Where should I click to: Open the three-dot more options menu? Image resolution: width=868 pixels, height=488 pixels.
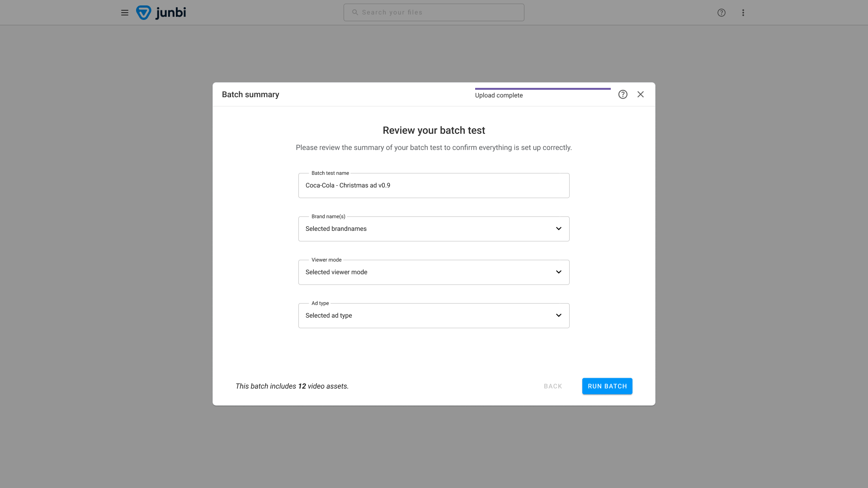click(743, 13)
